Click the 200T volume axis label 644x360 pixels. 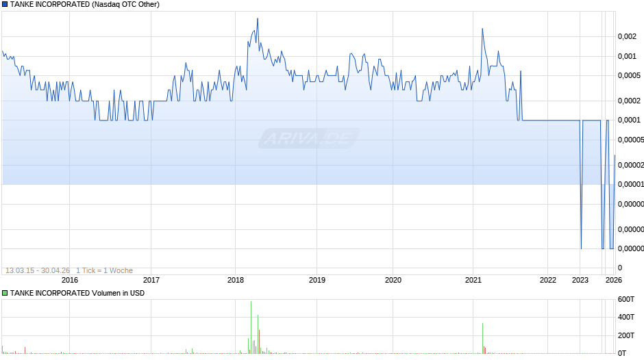click(626, 335)
